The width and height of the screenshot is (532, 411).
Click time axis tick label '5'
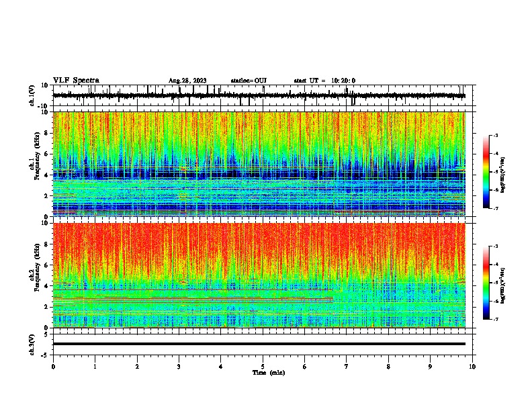263,367
